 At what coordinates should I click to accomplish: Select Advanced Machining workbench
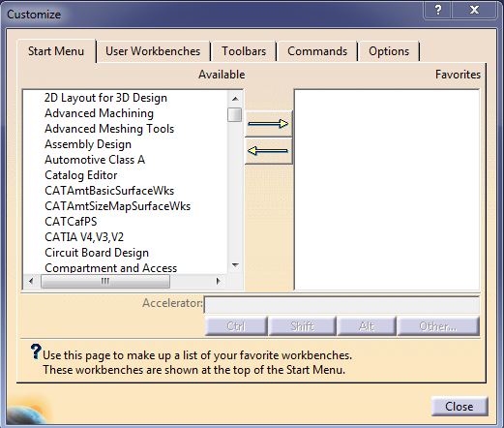tap(99, 113)
